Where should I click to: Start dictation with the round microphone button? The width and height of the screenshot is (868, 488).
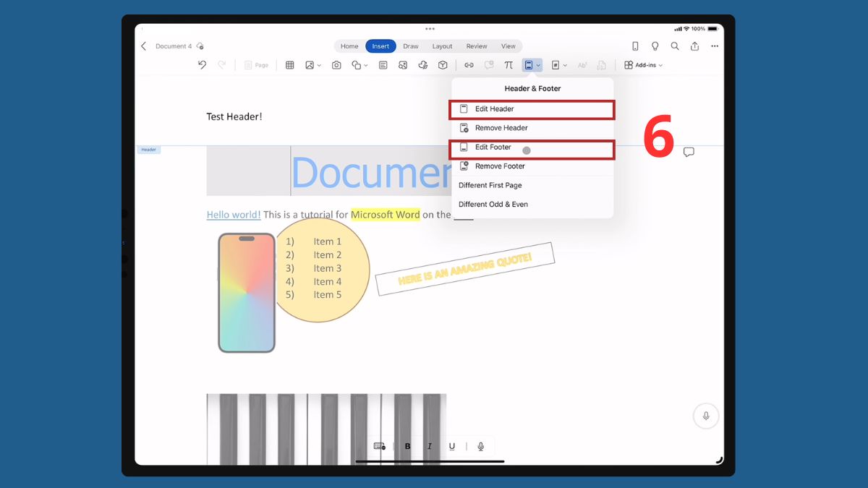point(706,416)
